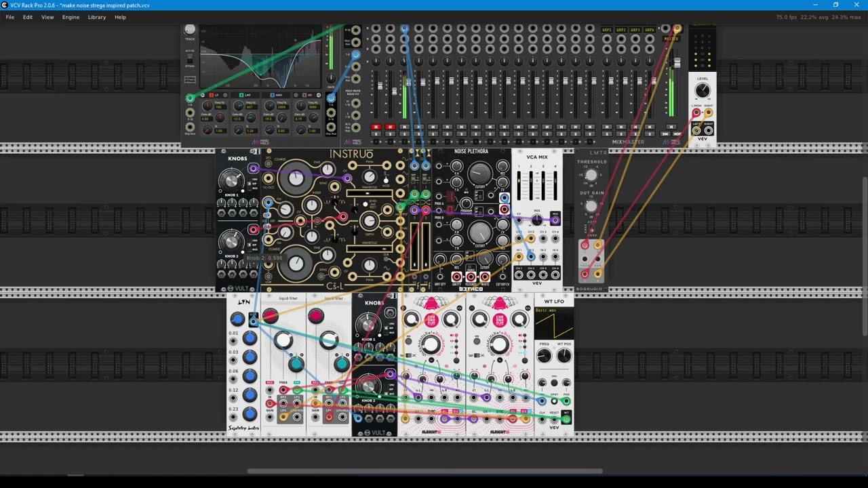Click the Filtered output jack
The image size is (868, 488).
pyautogui.click(x=471, y=277)
